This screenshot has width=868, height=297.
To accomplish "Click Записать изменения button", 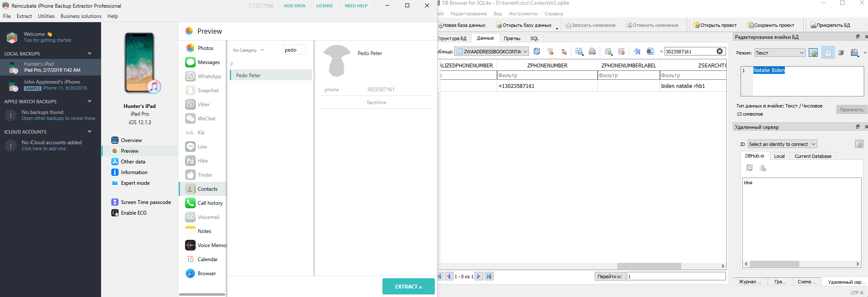I will (590, 25).
